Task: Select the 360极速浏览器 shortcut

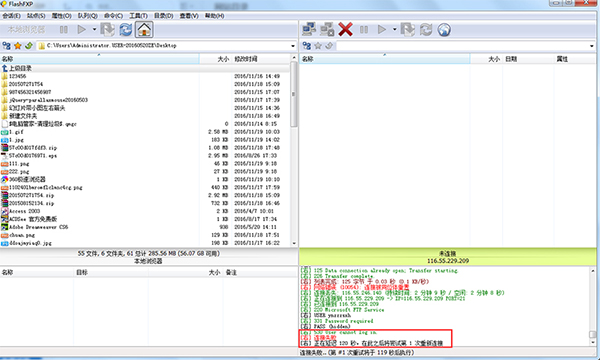Action: click(145, 179)
